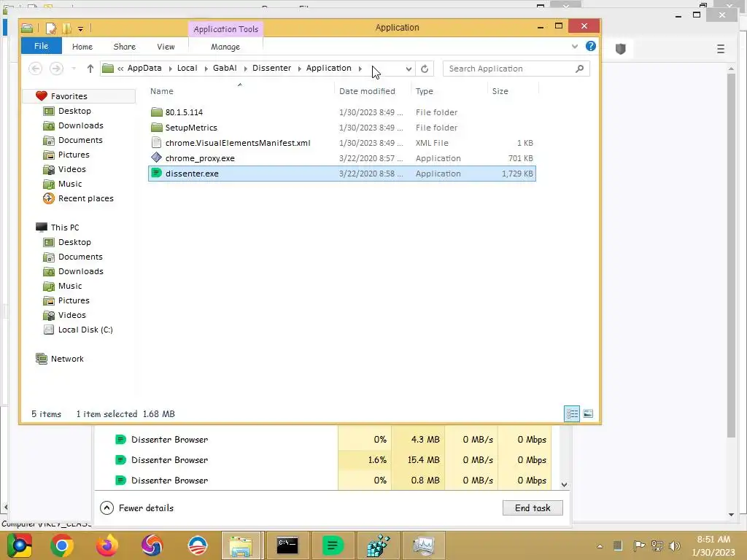This screenshot has width=747, height=560.
Task: Click the Search Application box
Action: point(516,69)
